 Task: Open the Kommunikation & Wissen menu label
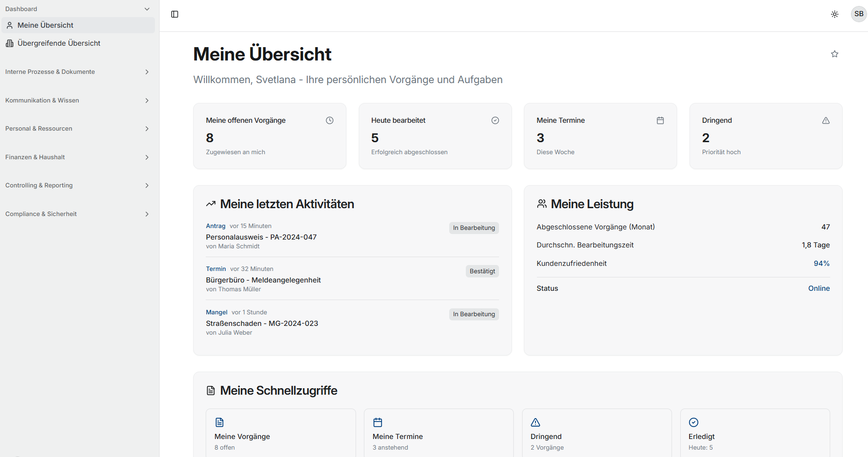pos(42,101)
